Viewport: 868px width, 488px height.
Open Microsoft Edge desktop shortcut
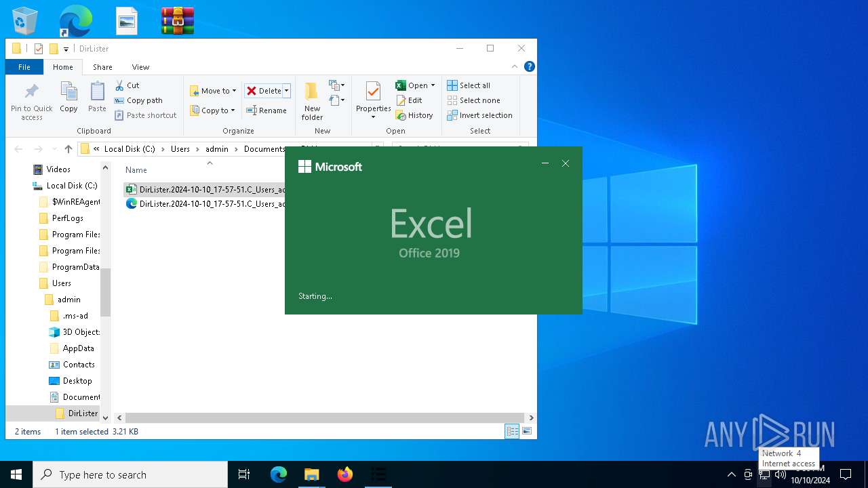(x=75, y=20)
